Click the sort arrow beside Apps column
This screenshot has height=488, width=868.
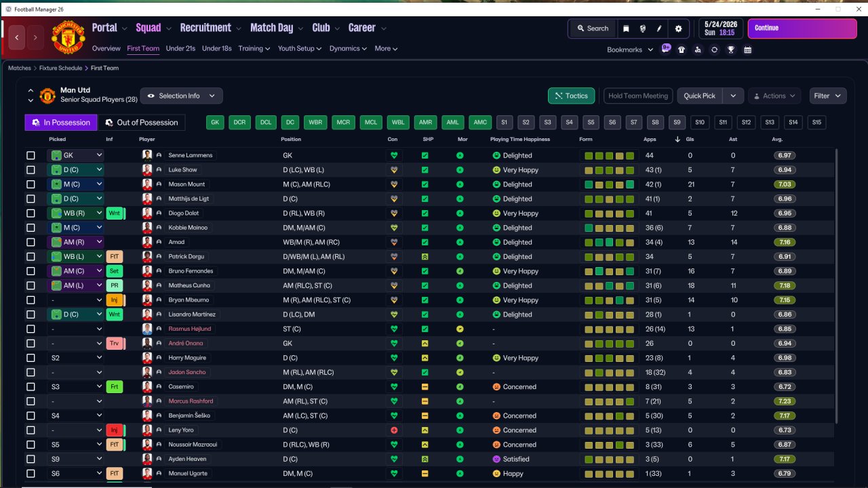pos(677,140)
